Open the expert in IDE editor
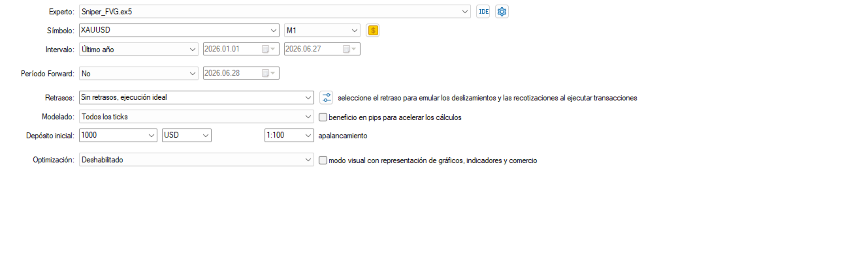 483,11
